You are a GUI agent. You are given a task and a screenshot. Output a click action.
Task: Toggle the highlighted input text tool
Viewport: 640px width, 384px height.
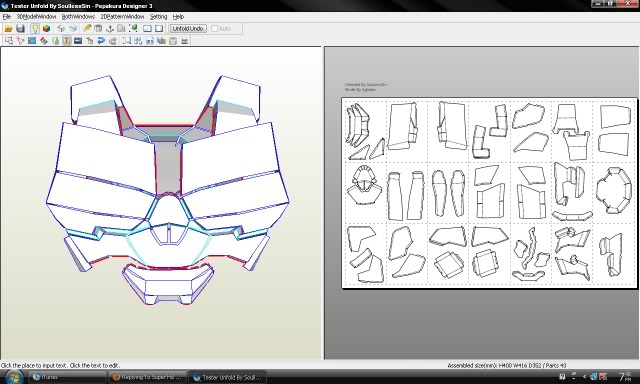click(x=67, y=40)
